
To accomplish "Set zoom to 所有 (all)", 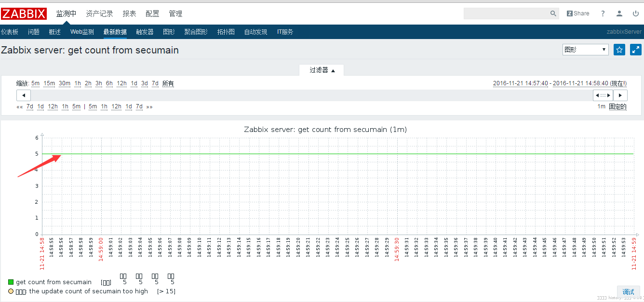I will [168, 83].
